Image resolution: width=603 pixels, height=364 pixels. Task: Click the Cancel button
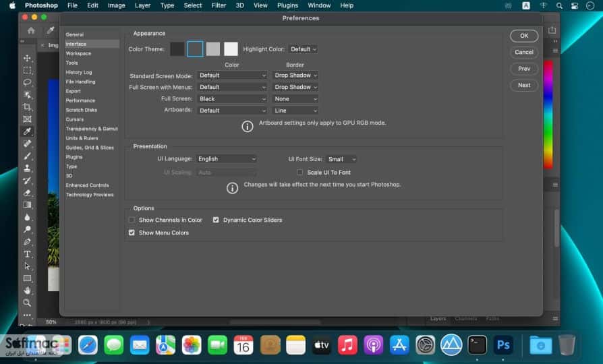pyautogui.click(x=524, y=53)
